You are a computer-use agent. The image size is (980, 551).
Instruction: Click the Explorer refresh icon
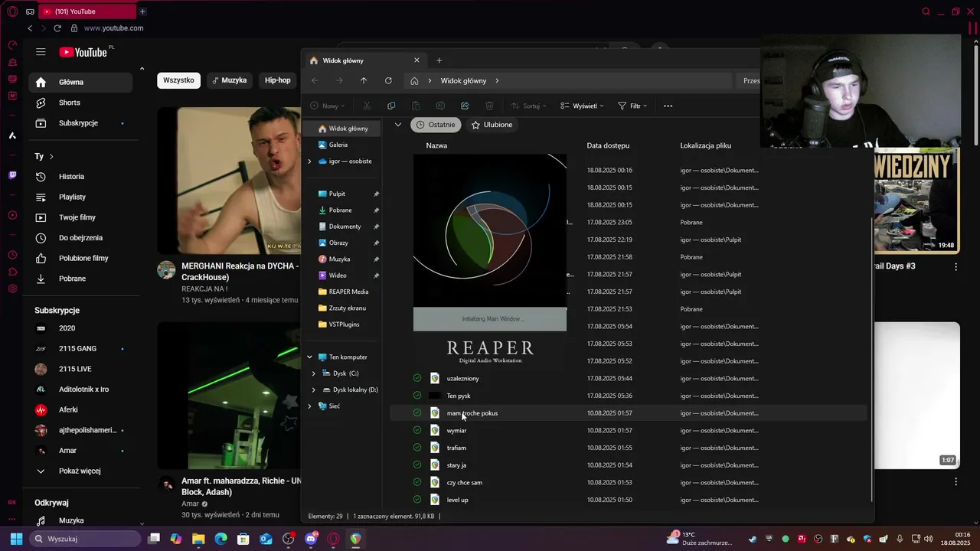388,80
